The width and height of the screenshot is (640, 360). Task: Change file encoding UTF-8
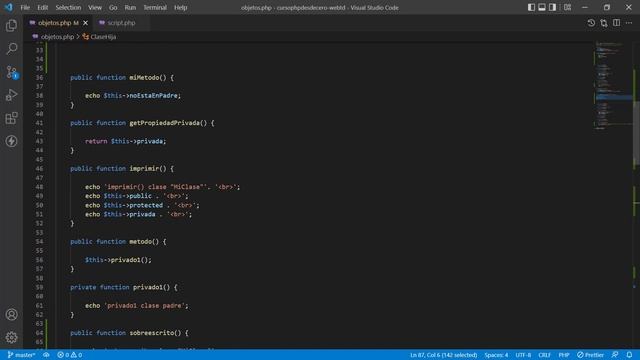click(523, 355)
